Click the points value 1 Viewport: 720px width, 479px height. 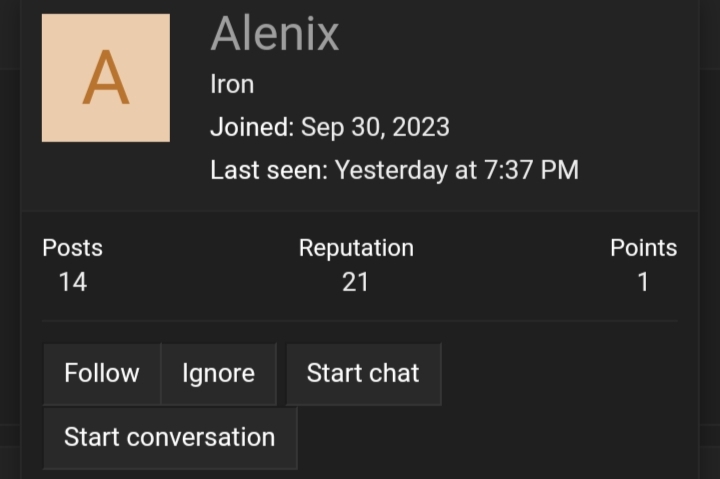tap(643, 282)
